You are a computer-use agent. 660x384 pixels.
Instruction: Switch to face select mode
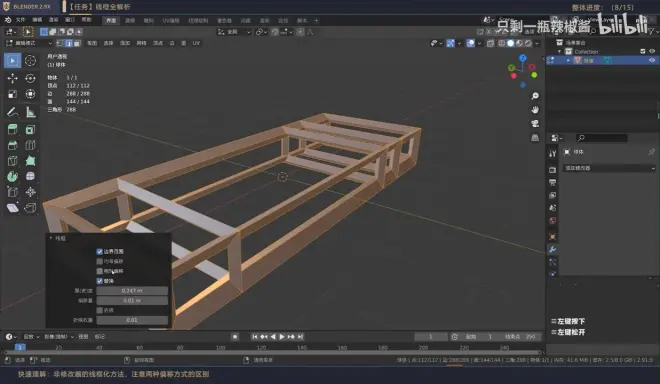77,43
